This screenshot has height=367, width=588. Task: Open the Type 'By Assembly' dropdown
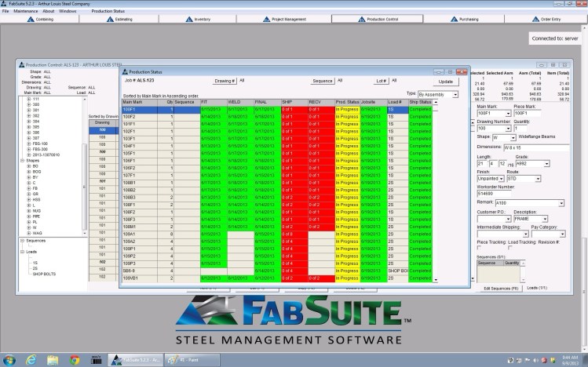coord(455,94)
